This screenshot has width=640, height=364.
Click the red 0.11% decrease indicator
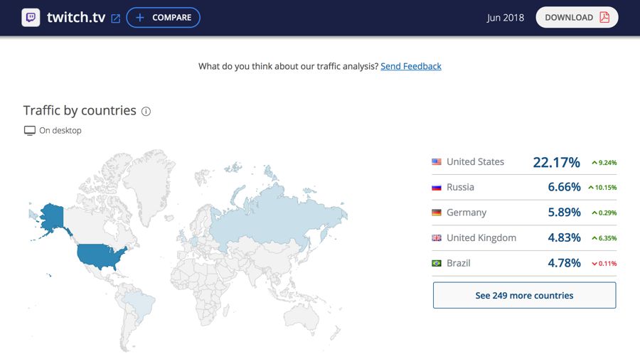pyautogui.click(x=604, y=263)
